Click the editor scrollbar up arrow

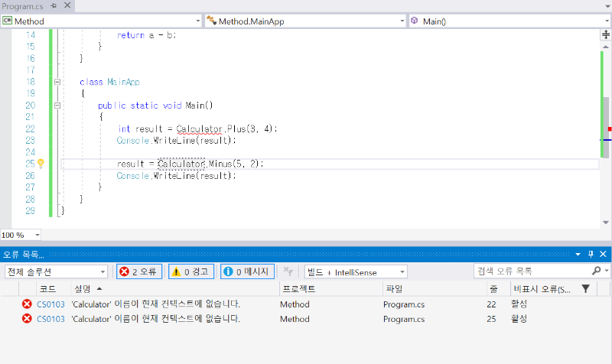point(606,47)
